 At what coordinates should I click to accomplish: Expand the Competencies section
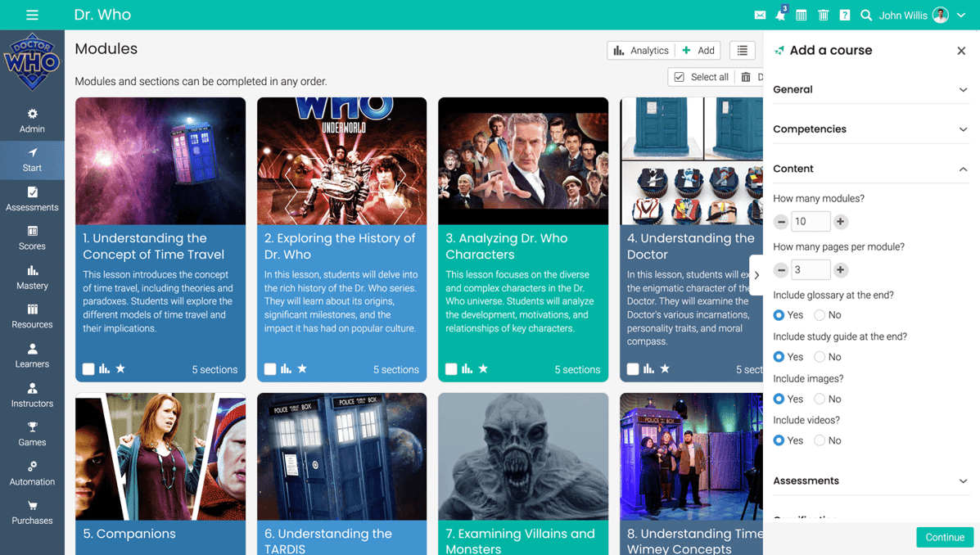pyautogui.click(x=870, y=129)
